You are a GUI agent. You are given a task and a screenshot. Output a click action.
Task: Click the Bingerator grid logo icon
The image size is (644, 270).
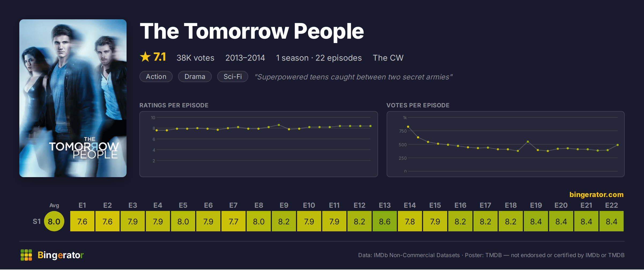pyautogui.click(x=26, y=255)
